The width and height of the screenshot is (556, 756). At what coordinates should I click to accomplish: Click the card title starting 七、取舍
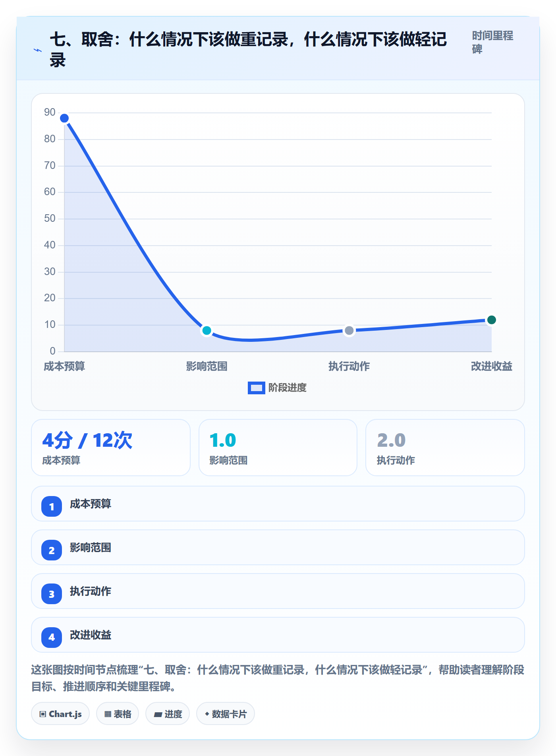(x=248, y=50)
